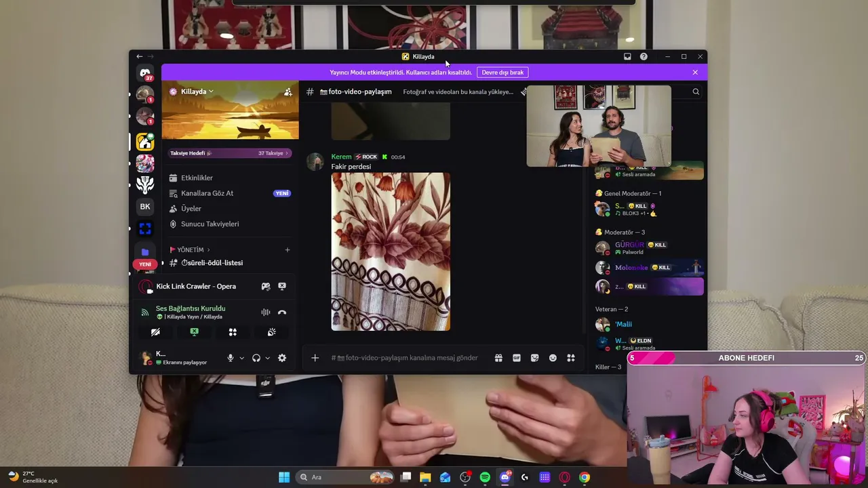Collapse the YÖNETİM category
868x488 pixels.
pos(190,250)
